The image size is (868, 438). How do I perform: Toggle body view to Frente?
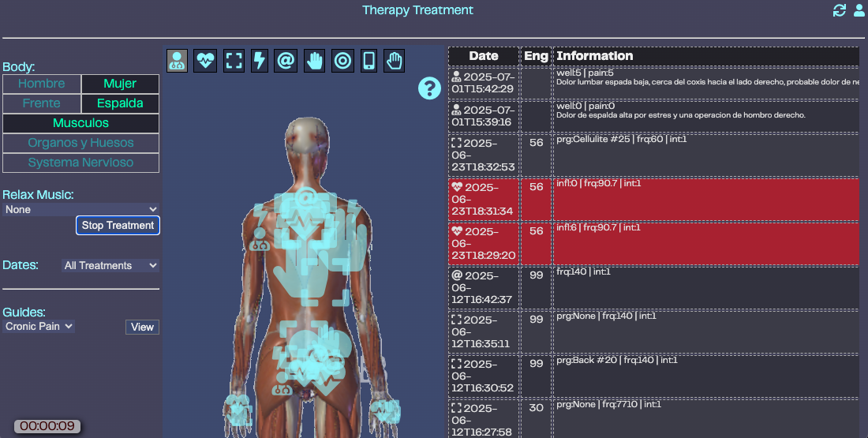coord(42,103)
